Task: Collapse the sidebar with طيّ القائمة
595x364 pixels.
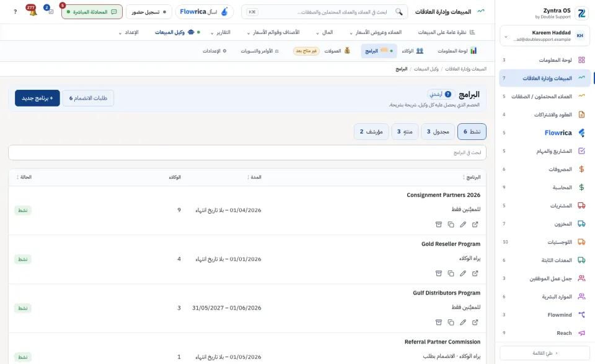Action: tap(545, 353)
